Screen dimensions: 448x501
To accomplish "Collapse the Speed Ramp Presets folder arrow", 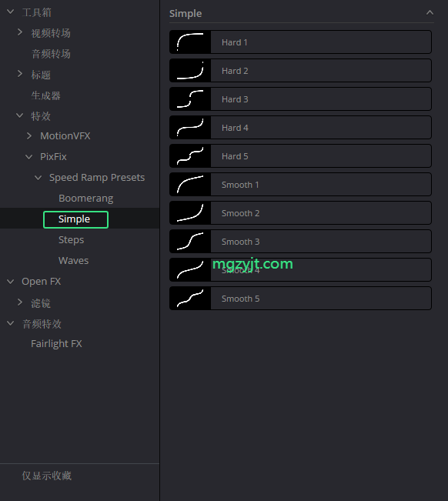I will click(38, 177).
